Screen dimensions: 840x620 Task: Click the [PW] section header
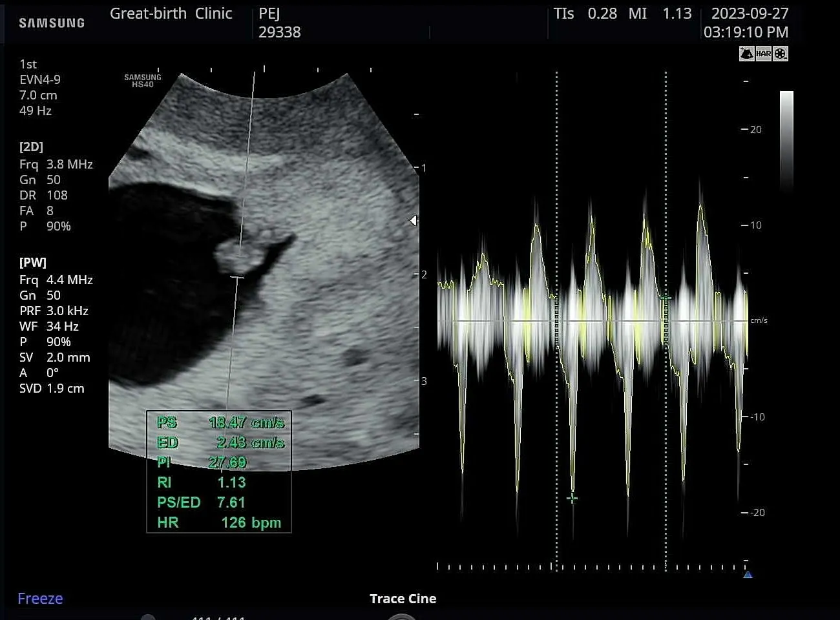(x=33, y=262)
